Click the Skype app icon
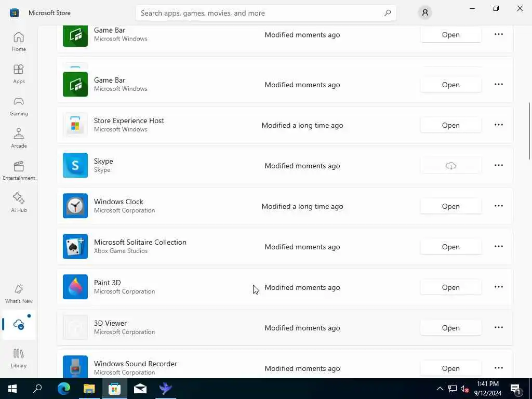This screenshot has width=532, height=399. pyautogui.click(x=75, y=165)
